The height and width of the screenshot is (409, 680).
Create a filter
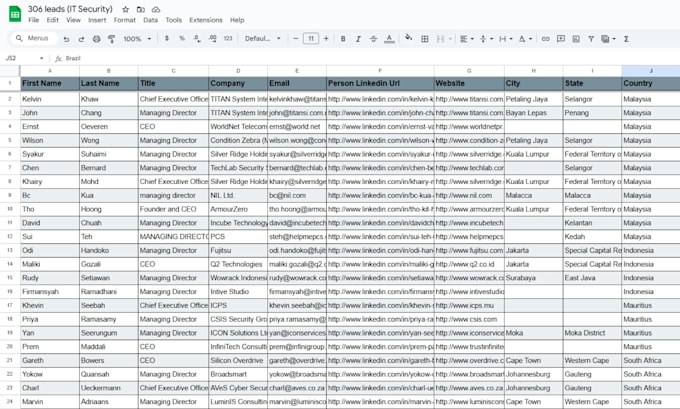pos(591,39)
